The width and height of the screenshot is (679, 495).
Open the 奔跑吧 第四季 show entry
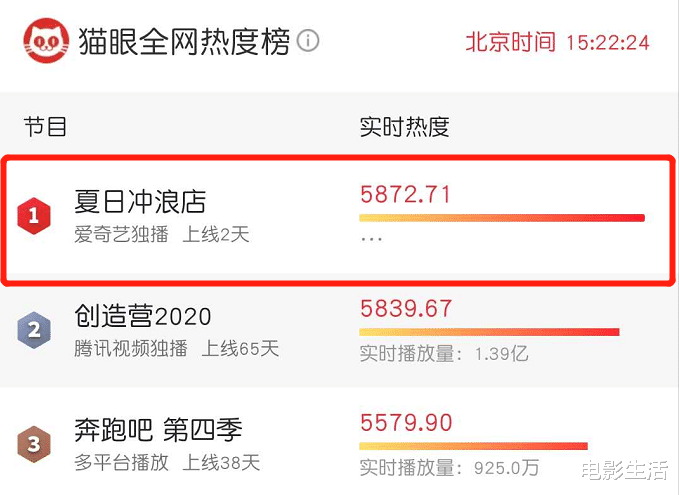(158, 432)
